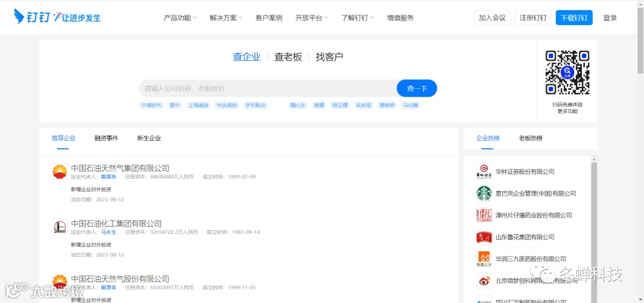Expand the 了解钉钉 dropdown menu

[x=357, y=18]
